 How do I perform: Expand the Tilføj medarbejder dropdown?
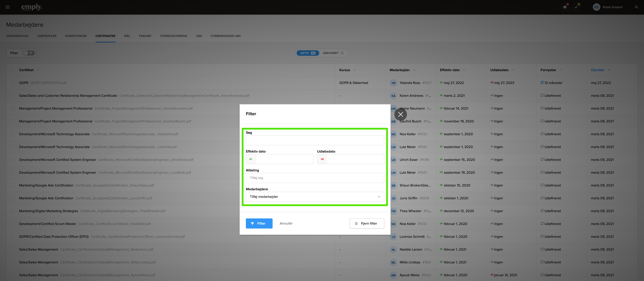point(315,197)
